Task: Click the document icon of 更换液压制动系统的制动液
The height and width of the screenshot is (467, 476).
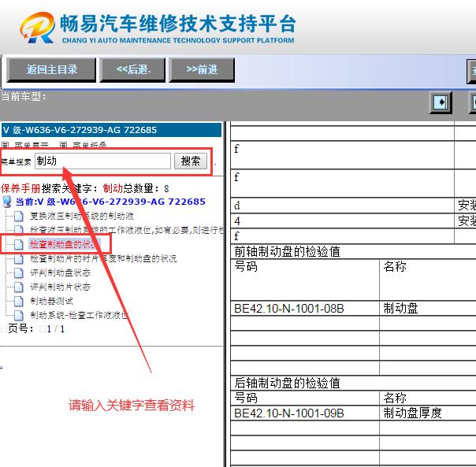Action: (x=18, y=217)
